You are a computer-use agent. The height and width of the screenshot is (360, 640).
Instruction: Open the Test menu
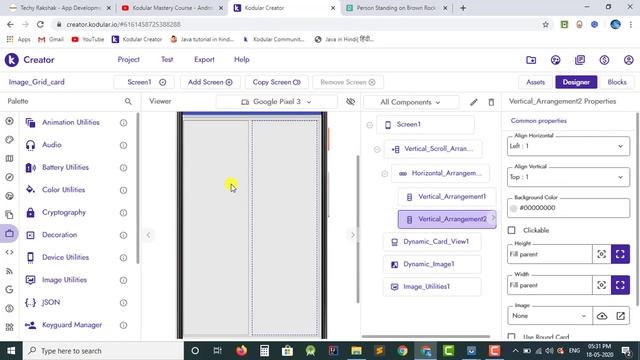[x=167, y=60]
